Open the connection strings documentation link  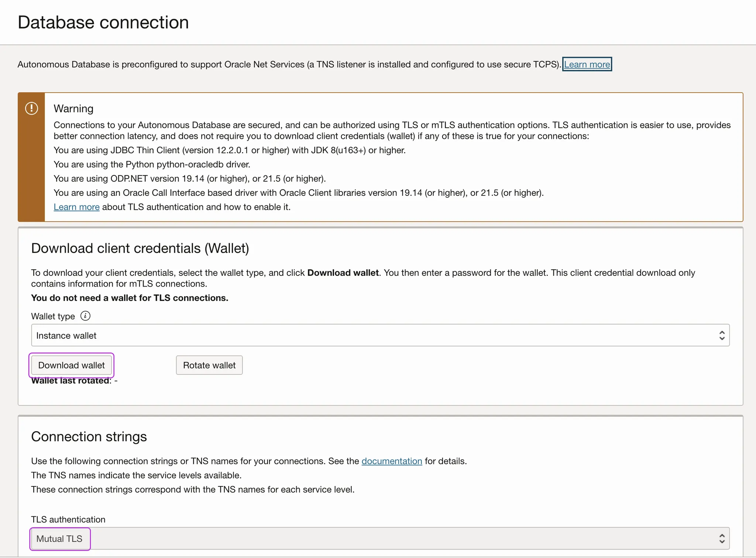[391, 461]
